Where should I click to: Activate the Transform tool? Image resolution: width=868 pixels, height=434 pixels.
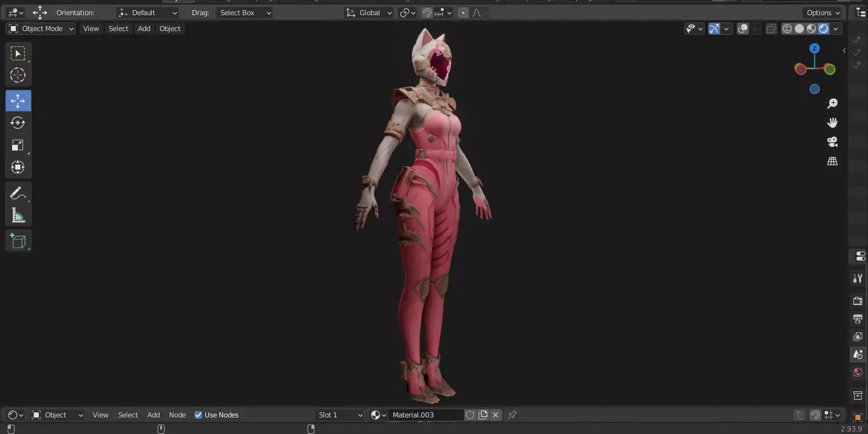[x=18, y=167]
